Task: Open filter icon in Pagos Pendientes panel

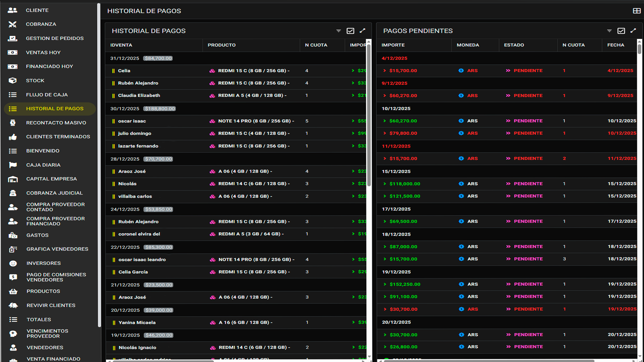Action: [609, 31]
